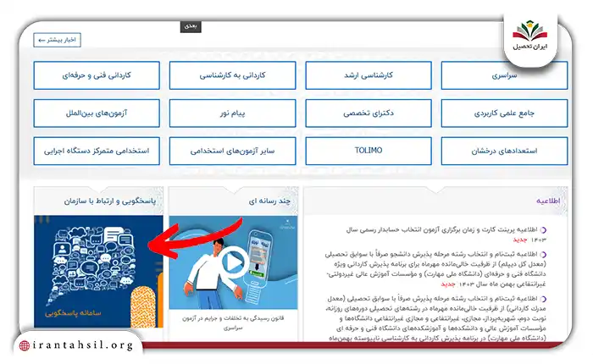
Task: Click bullet icon of معدل مدرک کاردانی announcement
Action: pyautogui.click(x=544, y=299)
